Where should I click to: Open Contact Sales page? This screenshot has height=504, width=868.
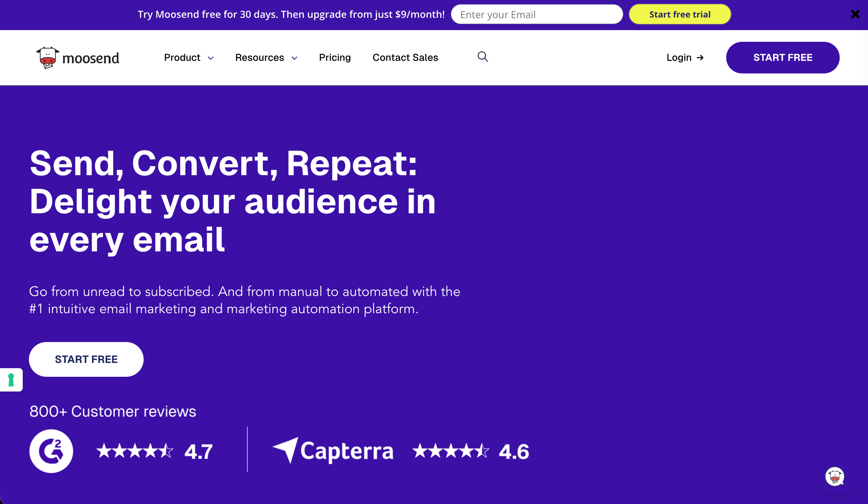pyautogui.click(x=405, y=57)
